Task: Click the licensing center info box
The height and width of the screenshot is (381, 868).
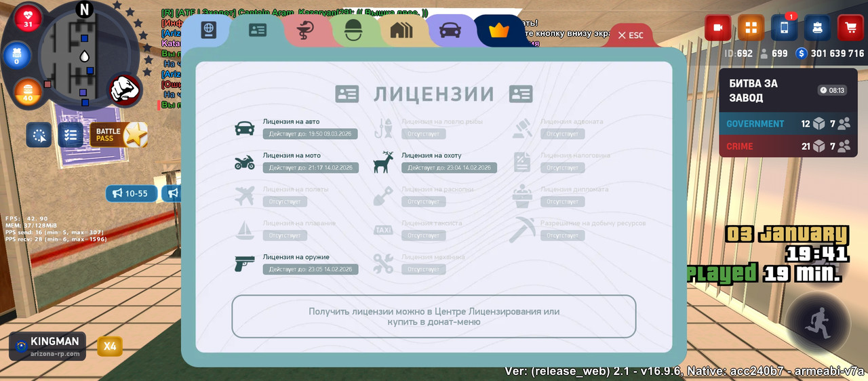Action: [x=434, y=317]
